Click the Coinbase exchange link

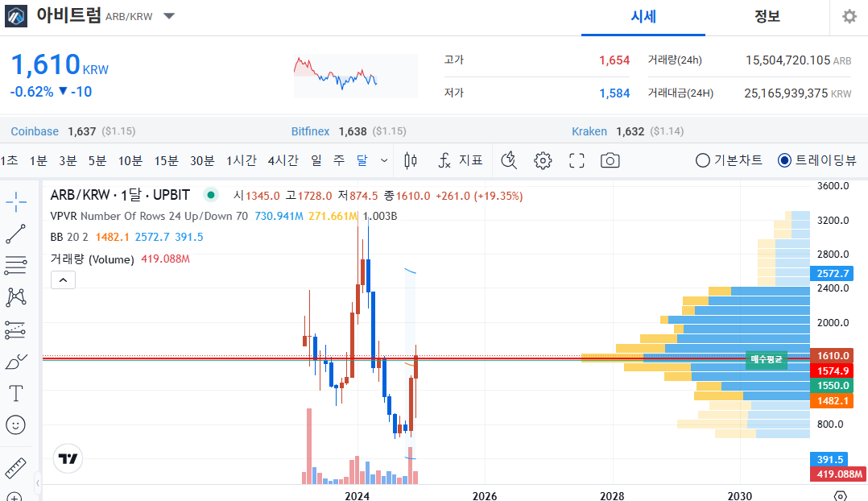tap(35, 131)
